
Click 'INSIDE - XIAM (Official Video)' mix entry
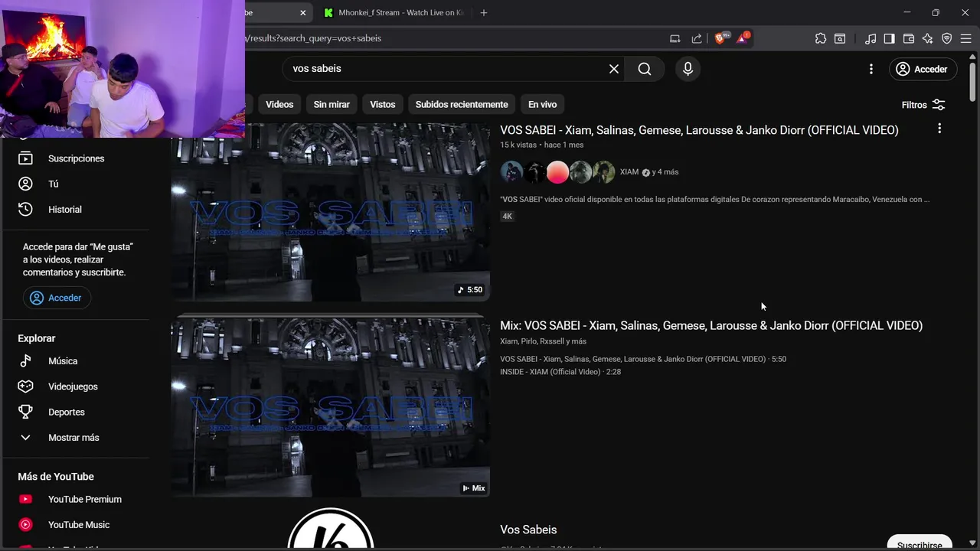coord(560,372)
